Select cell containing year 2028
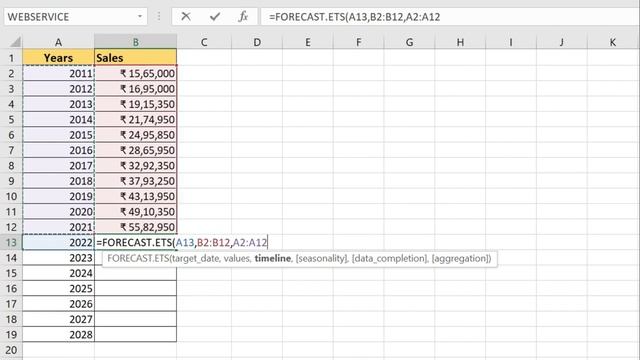Screen dimensions: 640x360 58,334
